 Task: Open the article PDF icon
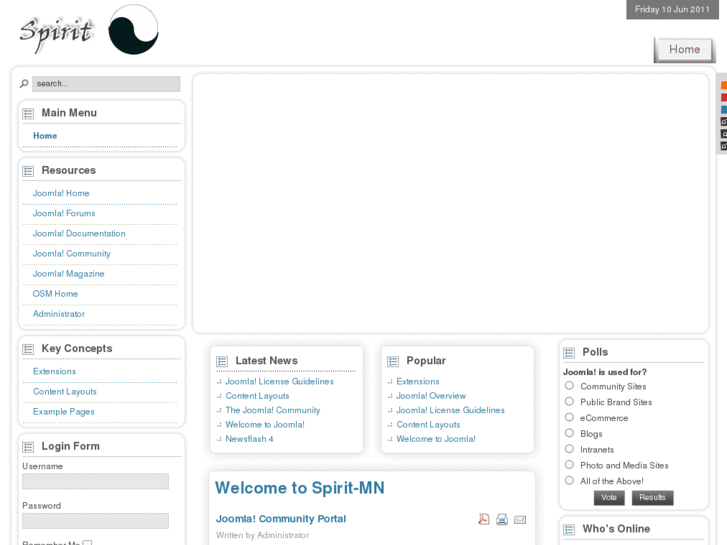pyautogui.click(x=484, y=519)
